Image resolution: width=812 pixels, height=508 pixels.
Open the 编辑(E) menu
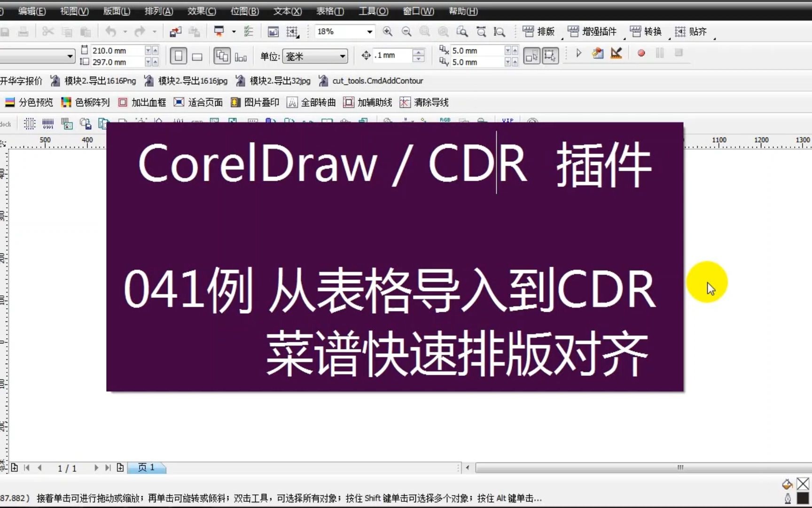32,11
